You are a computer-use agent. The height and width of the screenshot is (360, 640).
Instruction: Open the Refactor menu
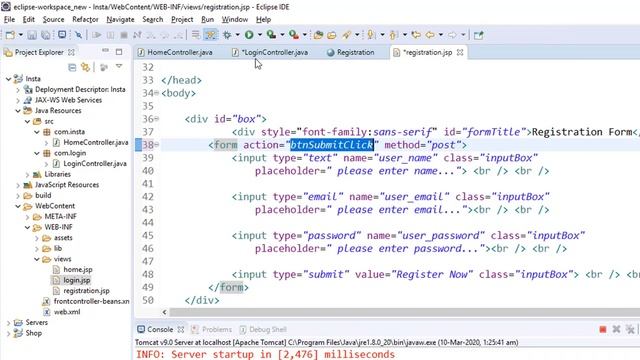tap(85, 19)
